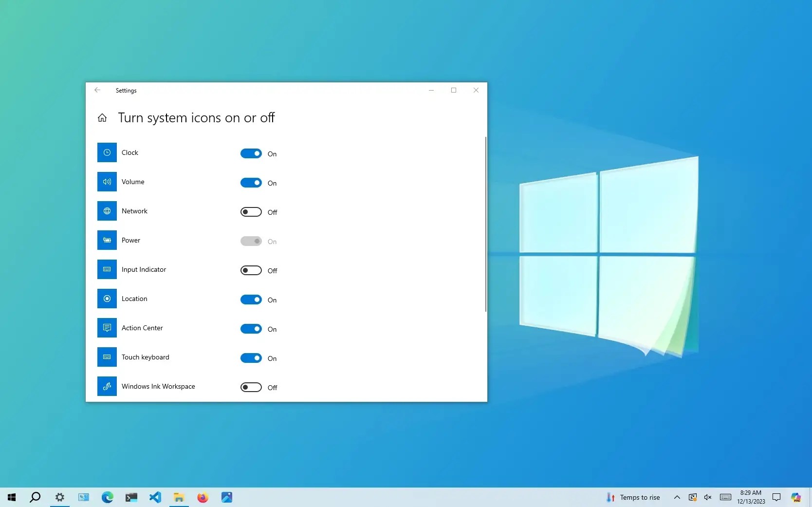Disable the Clock system icon toggle
The image size is (812, 507).
point(251,153)
